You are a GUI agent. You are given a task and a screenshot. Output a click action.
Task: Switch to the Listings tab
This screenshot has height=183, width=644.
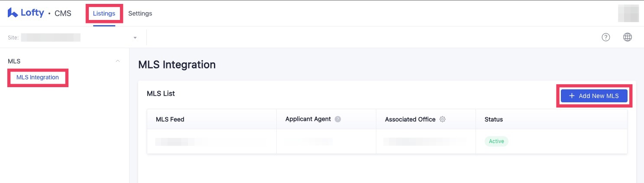(x=104, y=13)
